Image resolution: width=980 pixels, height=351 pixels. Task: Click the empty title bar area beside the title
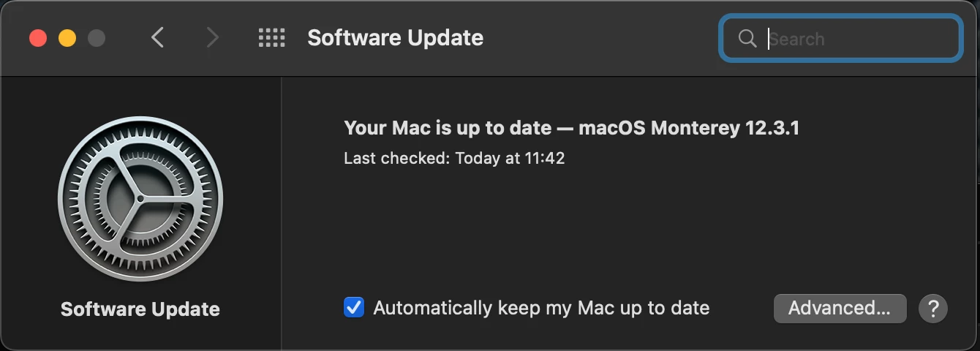(600, 38)
